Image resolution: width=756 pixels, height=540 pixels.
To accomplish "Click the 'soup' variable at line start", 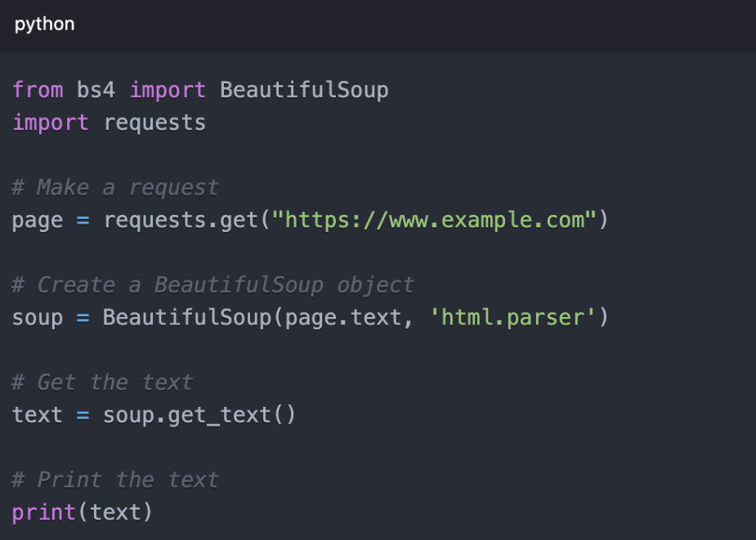I will 38,317.
